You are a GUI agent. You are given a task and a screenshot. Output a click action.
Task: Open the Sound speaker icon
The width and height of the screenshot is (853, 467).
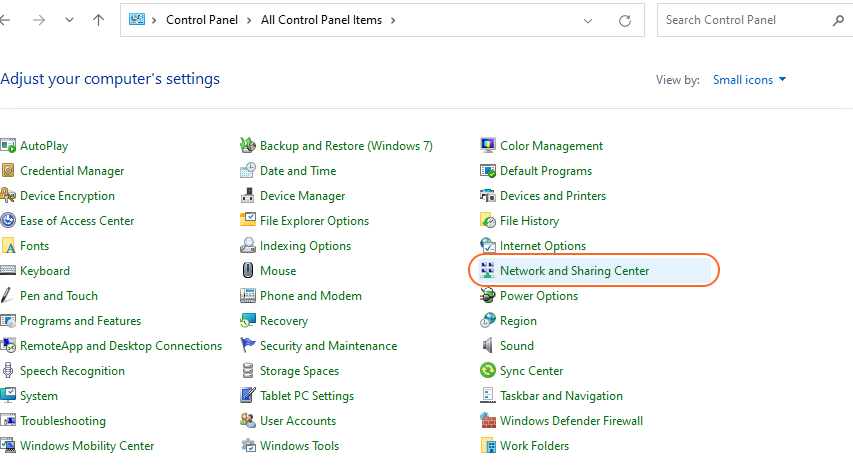(488, 346)
